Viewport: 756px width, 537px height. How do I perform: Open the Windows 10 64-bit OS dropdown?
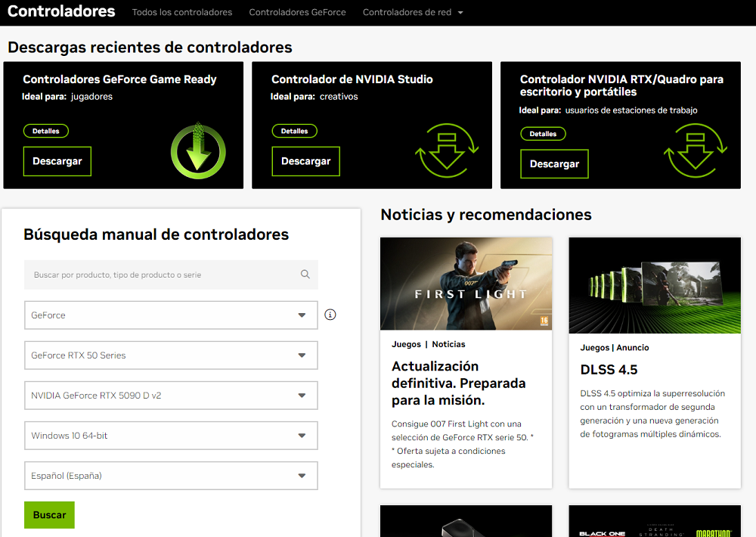[171, 435]
